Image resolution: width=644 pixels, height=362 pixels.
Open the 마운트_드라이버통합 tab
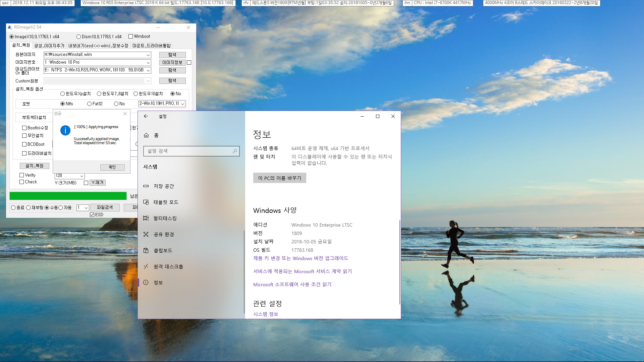click(x=152, y=46)
